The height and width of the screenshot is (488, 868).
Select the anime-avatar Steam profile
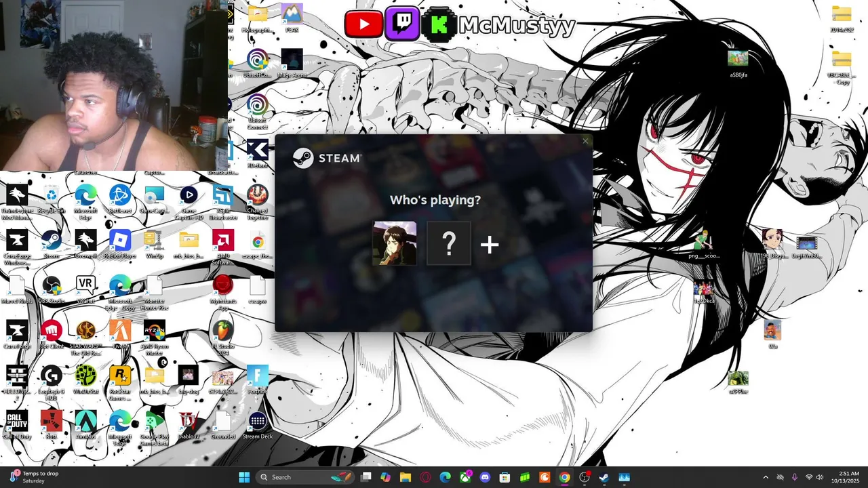tap(395, 243)
